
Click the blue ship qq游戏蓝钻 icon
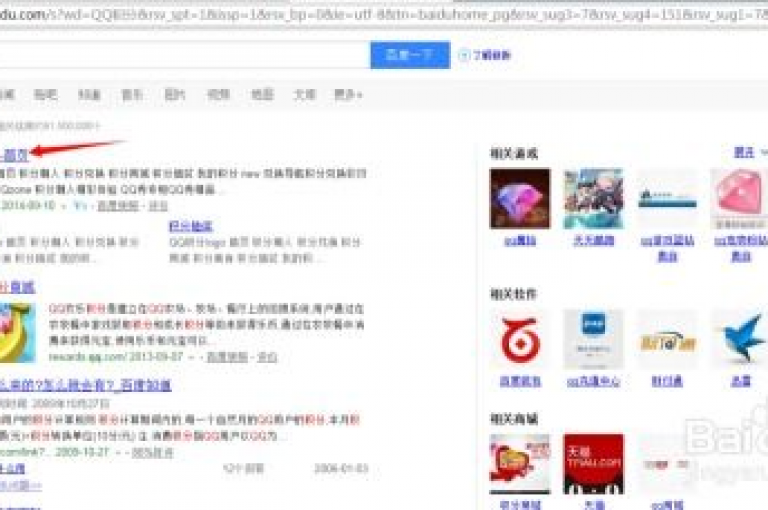click(x=668, y=198)
